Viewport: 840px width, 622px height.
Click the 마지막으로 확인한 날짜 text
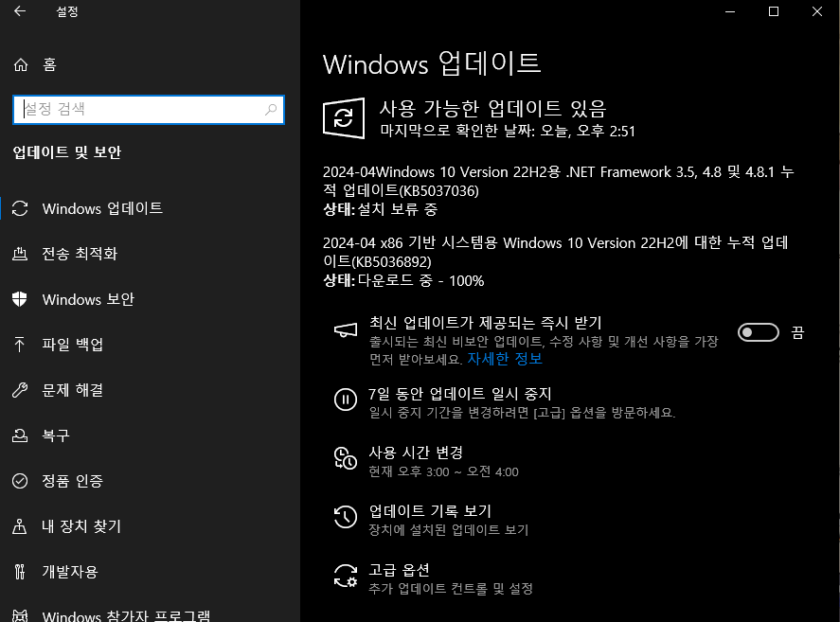(x=508, y=131)
